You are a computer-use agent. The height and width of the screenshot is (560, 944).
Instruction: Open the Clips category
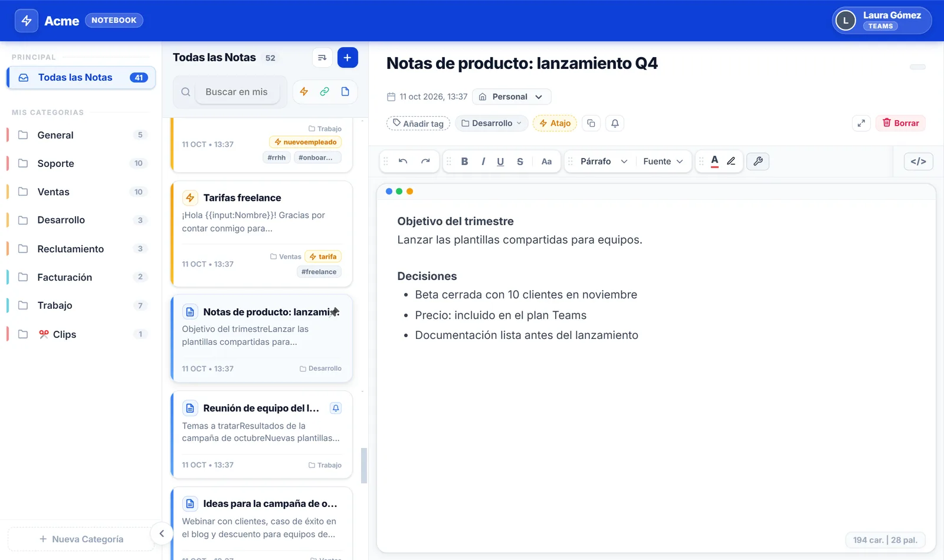click(81, 334)
